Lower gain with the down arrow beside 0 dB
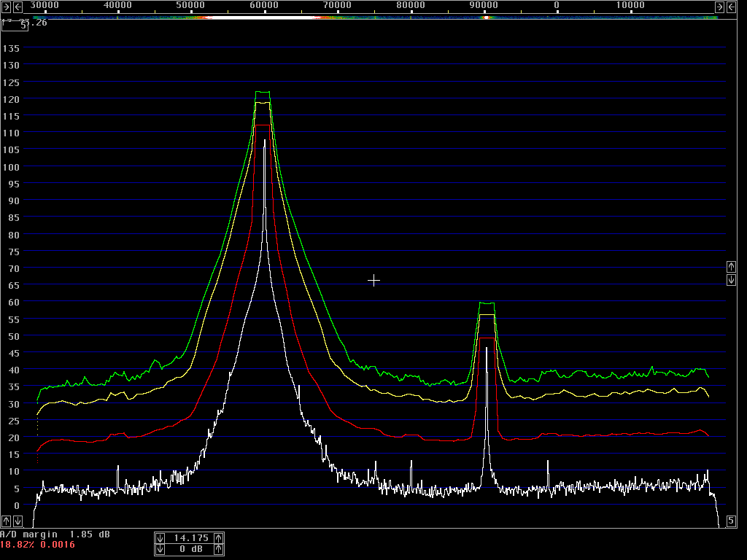 160,550
